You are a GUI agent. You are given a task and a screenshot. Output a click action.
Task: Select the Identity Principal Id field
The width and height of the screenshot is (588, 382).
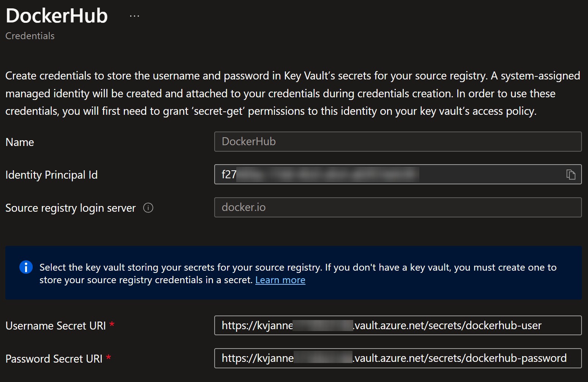[398, 174]
